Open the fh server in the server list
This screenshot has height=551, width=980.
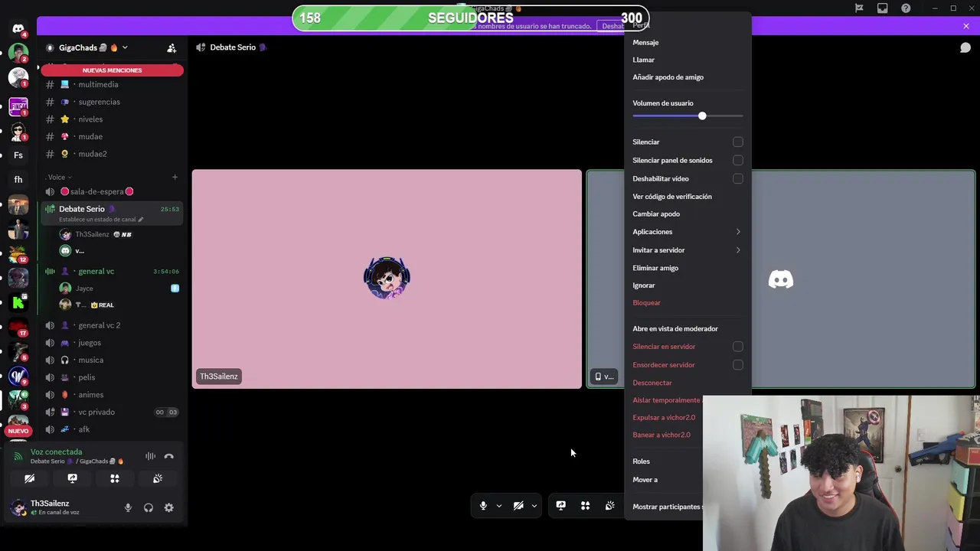[x=18, y=180]
